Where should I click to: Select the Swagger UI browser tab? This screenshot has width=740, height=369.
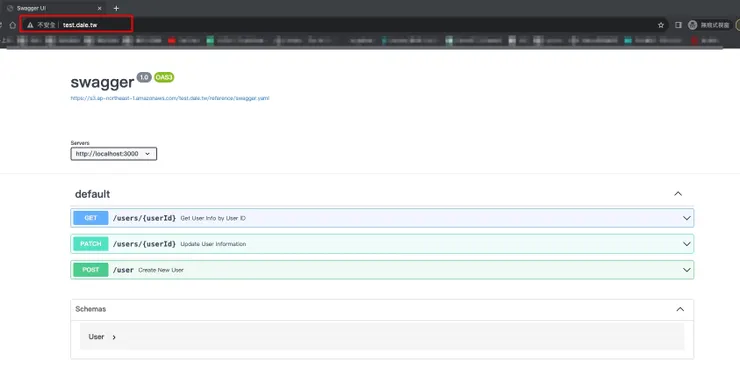pyautogui.click(x=53, y=8)
